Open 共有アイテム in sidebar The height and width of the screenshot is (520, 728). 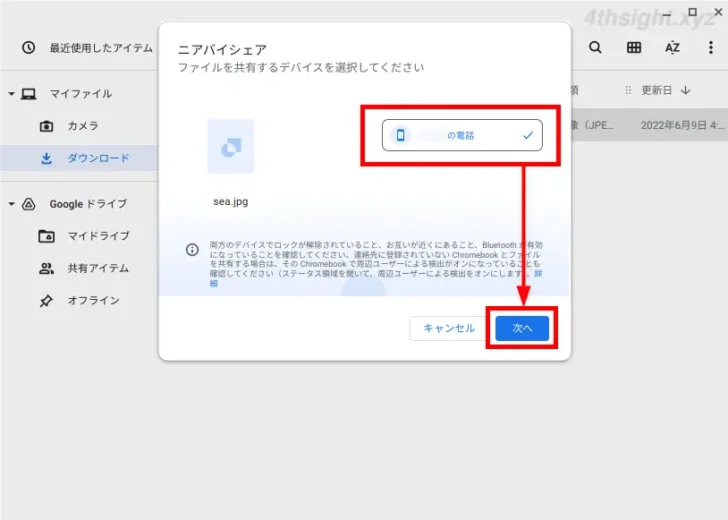(98, 268)
